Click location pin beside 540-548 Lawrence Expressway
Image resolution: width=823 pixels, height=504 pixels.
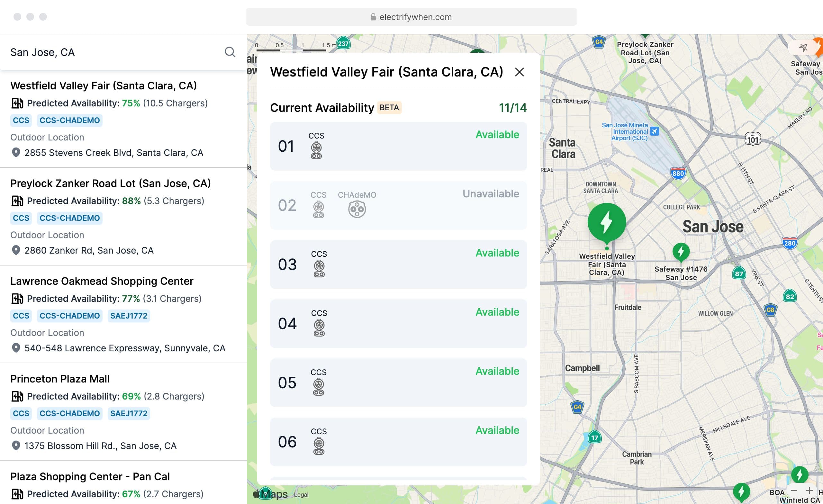tap(16, 348)
